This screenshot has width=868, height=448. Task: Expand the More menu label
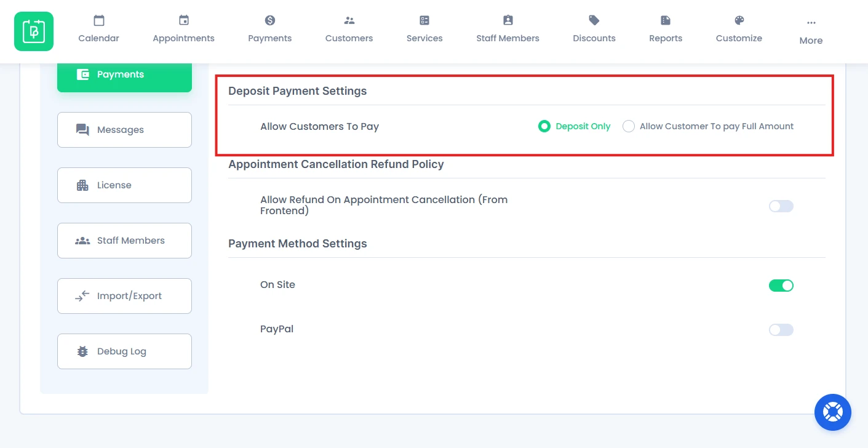tap(811, 41)
